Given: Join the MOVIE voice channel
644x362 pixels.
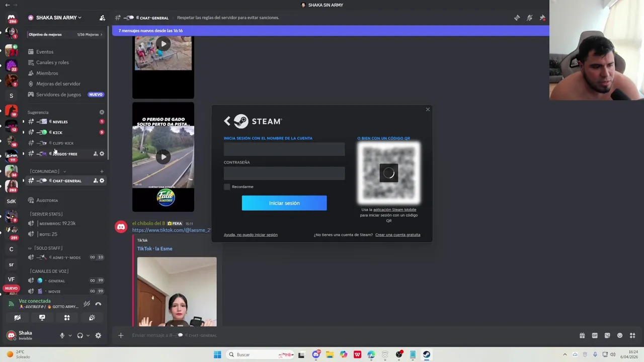Looking at the screenshot, I should point(65,291).
